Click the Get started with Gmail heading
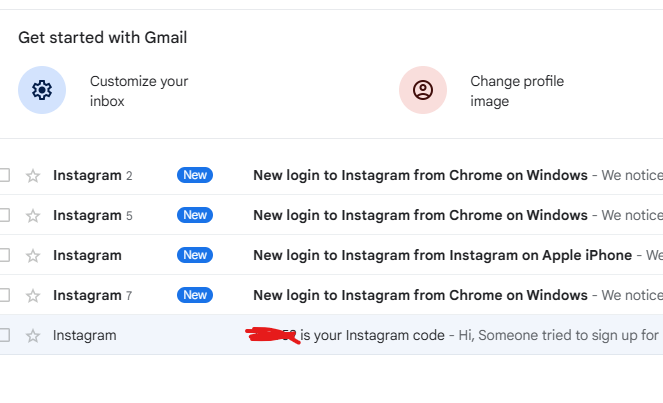The height and width of the screenshot is (403, 663). pyautogui.click(x=102, y=38)
